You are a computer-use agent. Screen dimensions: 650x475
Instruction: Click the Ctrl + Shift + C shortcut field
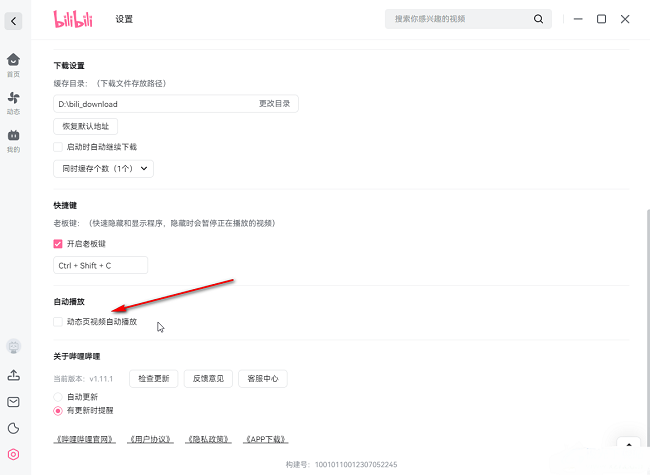(x=101, y=265)
